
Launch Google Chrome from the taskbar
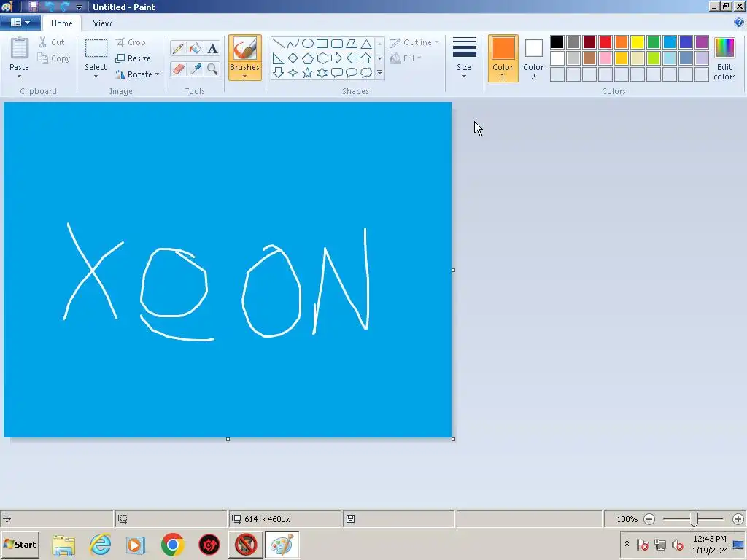click(172, 545)
